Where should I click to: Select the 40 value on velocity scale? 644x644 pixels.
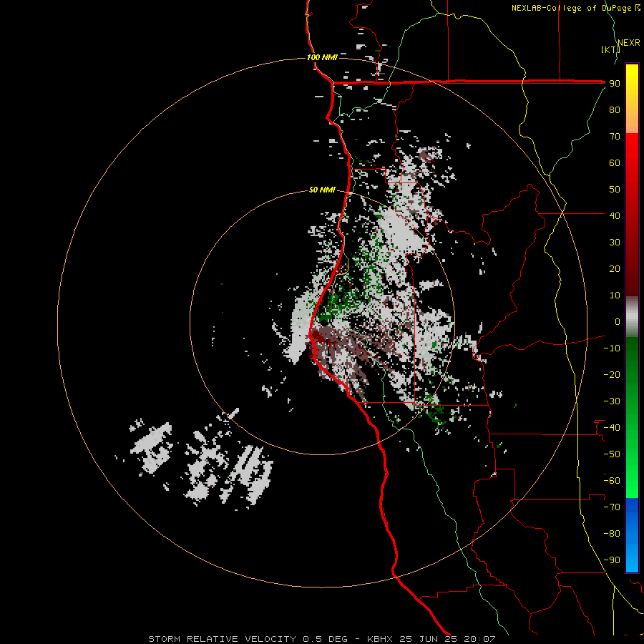pos(615,216)
